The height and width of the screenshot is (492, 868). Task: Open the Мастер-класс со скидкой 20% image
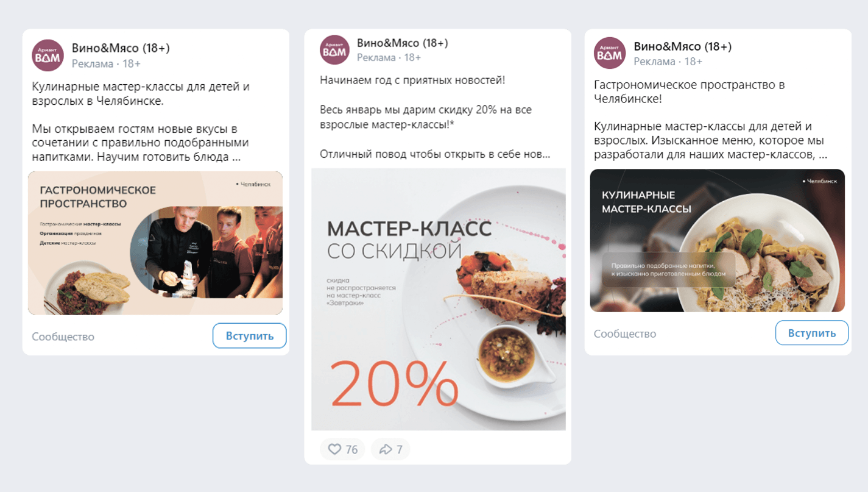point(439,299)
